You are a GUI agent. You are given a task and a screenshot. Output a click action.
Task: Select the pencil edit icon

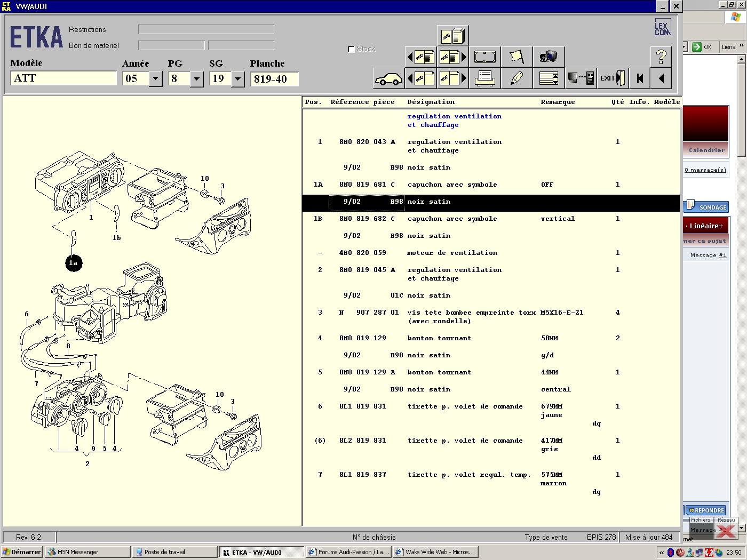pos(516,79)
